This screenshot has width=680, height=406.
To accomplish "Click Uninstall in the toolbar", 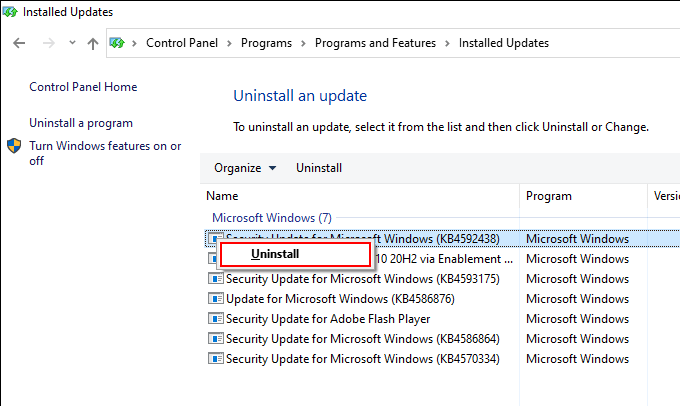I will (x=319, y=168).
